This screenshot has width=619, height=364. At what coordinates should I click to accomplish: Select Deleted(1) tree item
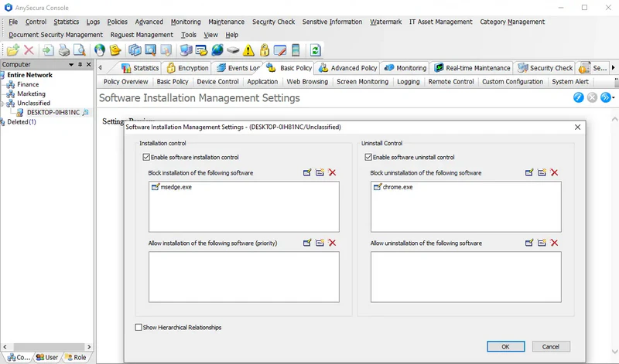click(x=22, y=122)
